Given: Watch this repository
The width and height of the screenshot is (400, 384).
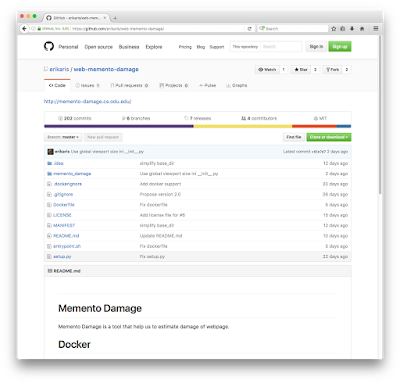Looking at the screenshot, I should click(x=267, y=69).
